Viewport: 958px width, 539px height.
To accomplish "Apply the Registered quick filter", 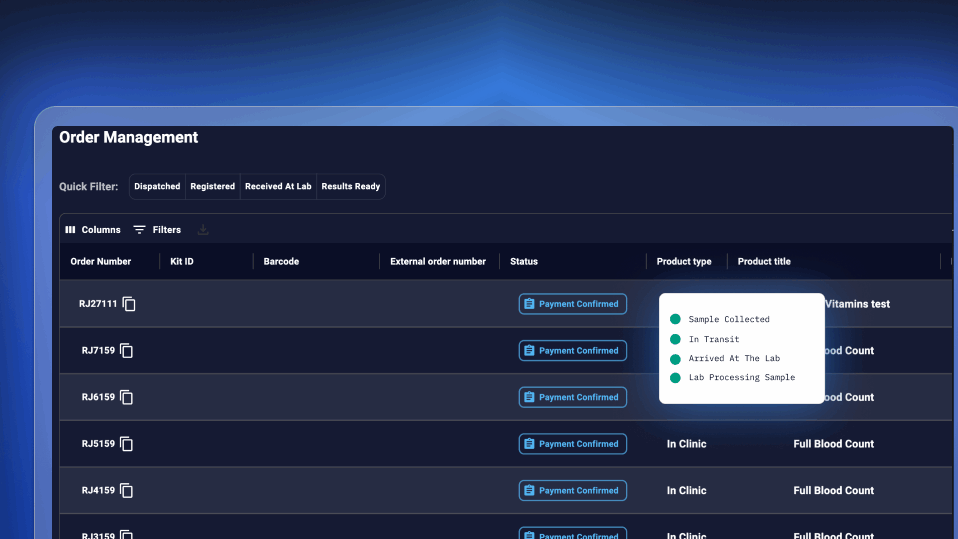I will [x=212, y=187].
